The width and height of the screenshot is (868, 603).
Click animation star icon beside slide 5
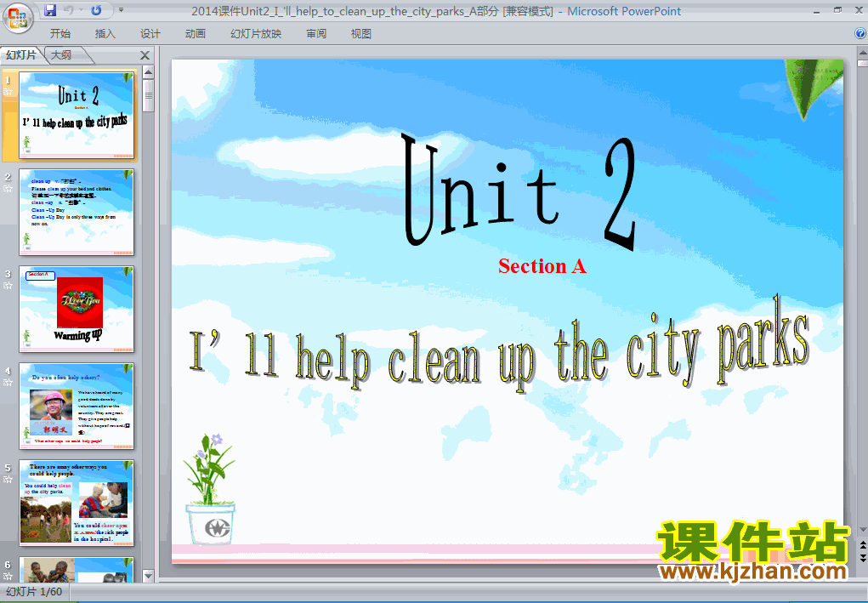(8, 480)
